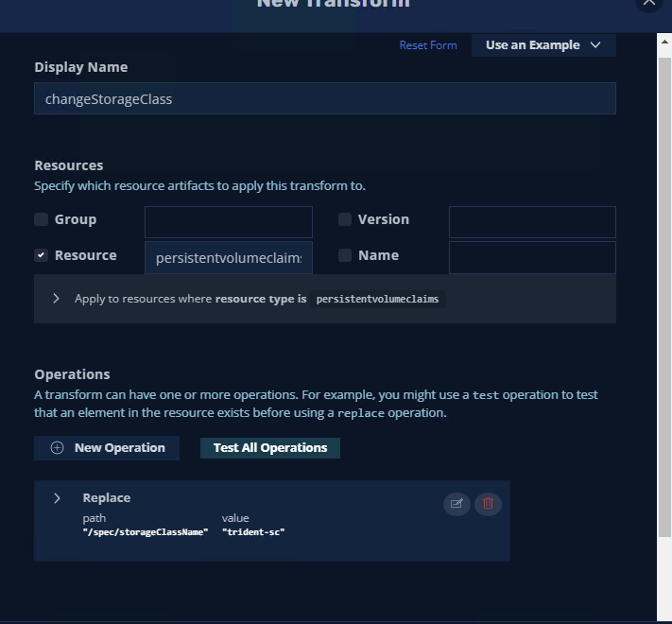Enable the Version checkbox

[x=345, y=219]
